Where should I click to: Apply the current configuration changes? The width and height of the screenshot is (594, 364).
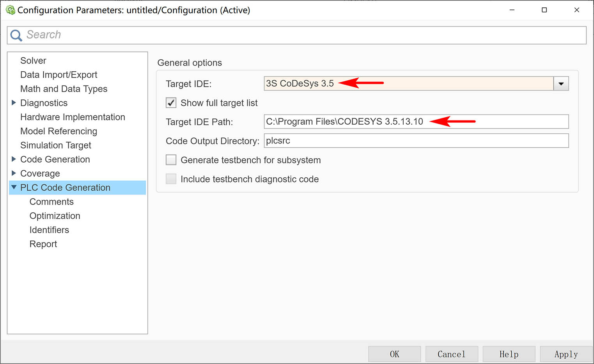[566, 354]
